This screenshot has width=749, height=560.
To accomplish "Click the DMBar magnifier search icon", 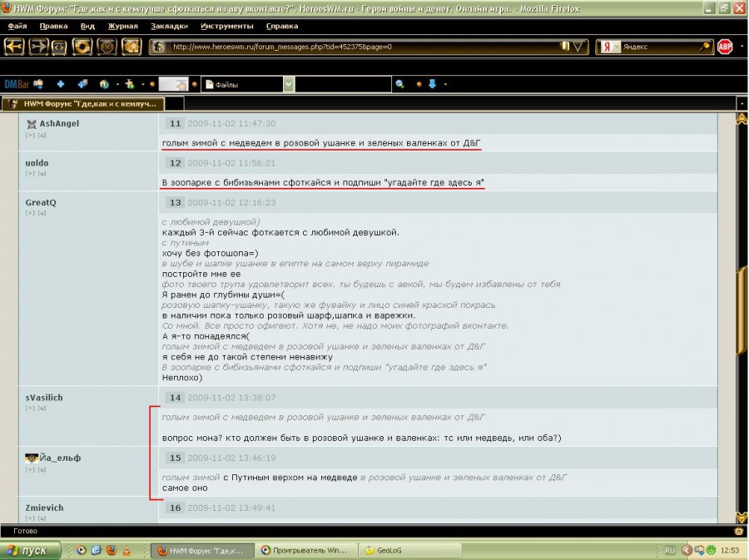I will tap(399, 84).
